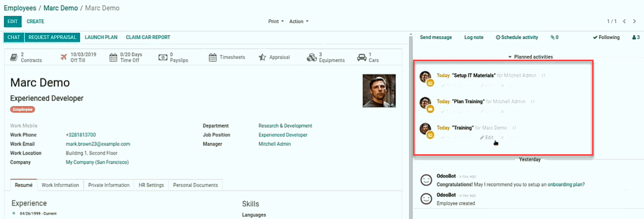Viewport: 644px width, 219px height.
Task: Switch to the Work Information tab
Action: click(60, 185)
